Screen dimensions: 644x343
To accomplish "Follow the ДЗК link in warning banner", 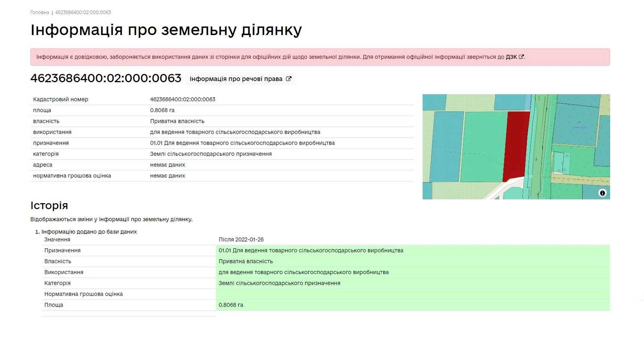I will click(x=511, y=57).
